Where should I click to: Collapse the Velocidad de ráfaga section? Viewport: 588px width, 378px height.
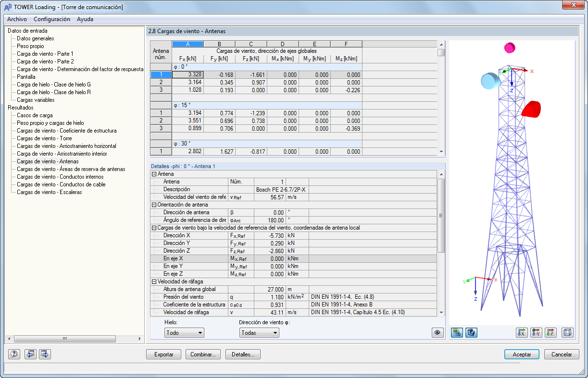[154, 281]
